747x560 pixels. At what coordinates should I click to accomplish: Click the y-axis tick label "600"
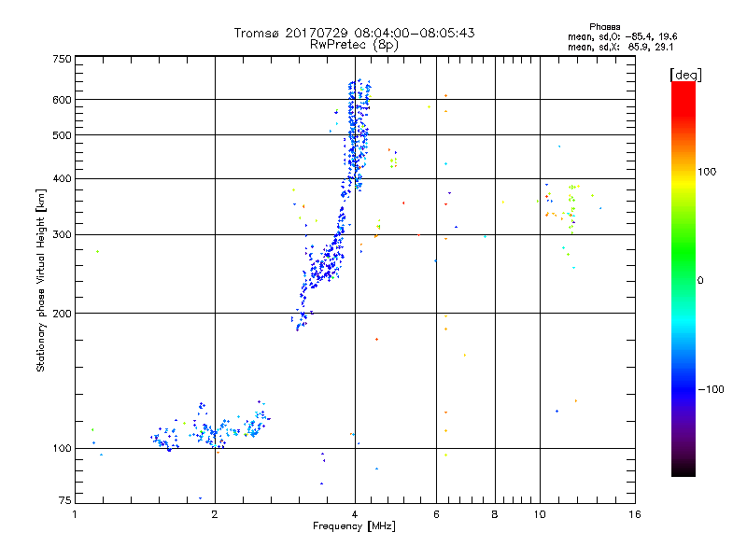coord(62,100)
